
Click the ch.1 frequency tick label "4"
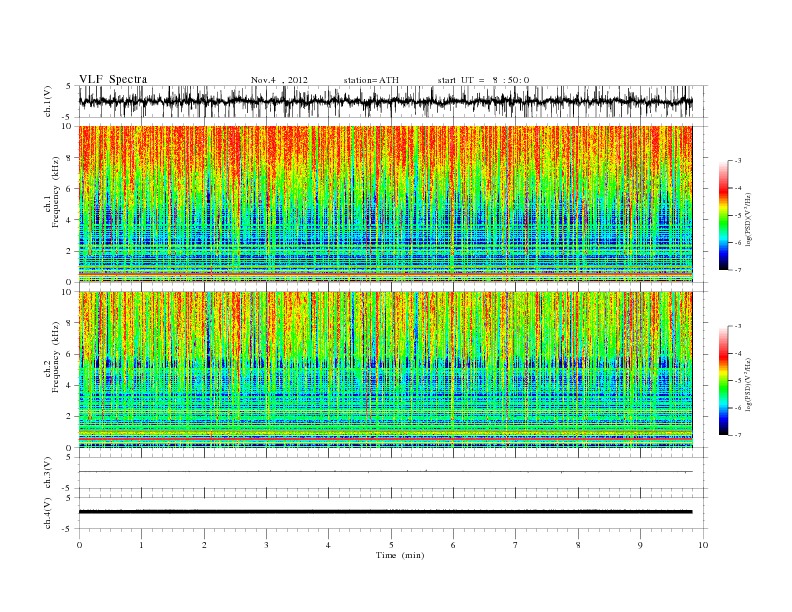[69, 220]
